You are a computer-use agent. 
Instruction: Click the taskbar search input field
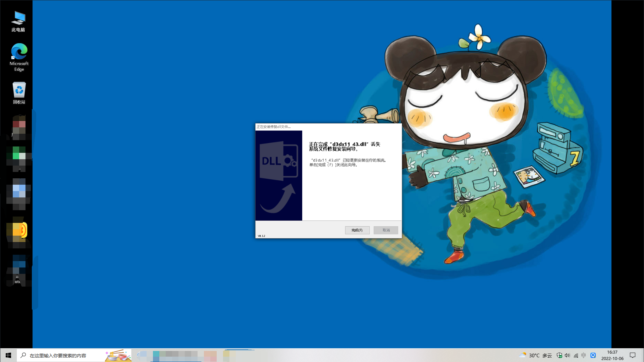click(64, 356)
